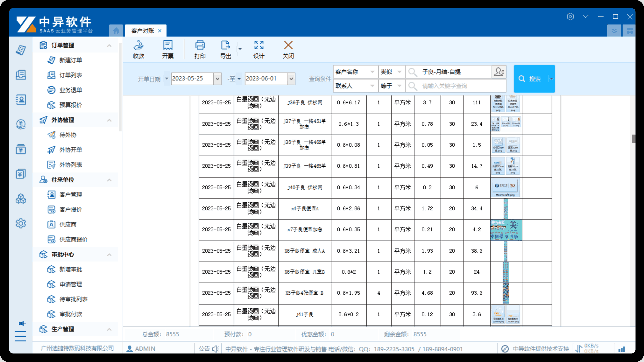This screenshot has height=362, width=644.
Task: Open the start date 2023-05-25 dropdown
Action: 217,79
